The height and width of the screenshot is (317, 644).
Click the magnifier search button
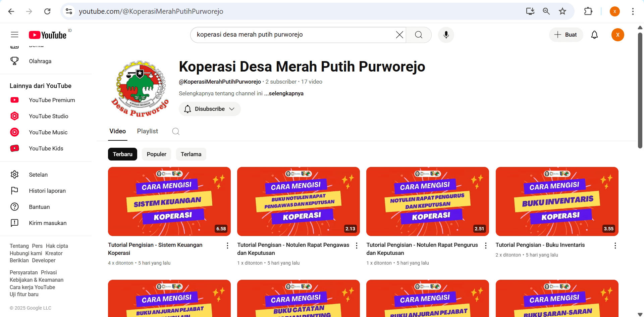coord(419,35)
